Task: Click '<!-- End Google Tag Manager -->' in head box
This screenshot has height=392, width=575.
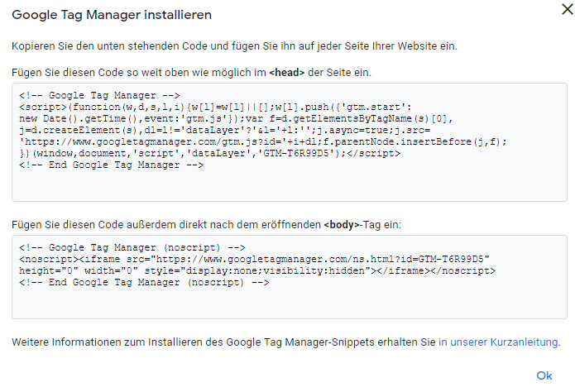Action: pyautogui.click(x=112, y=165)
